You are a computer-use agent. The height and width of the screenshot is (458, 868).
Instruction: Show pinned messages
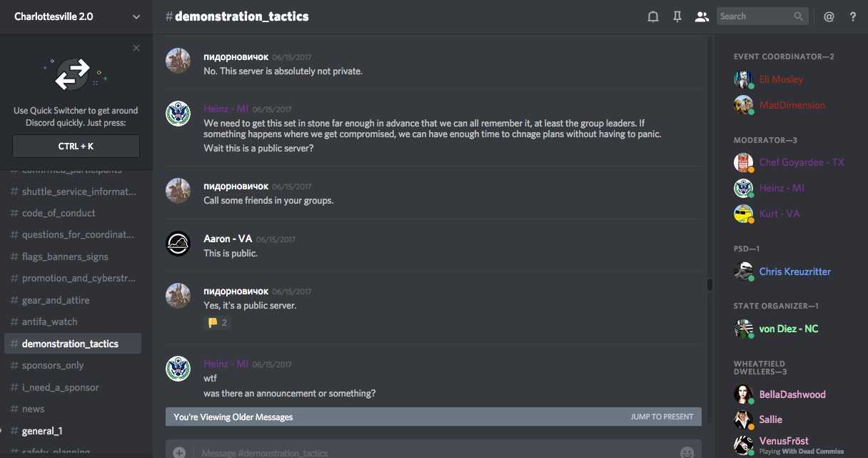click(x=677, y=16)
